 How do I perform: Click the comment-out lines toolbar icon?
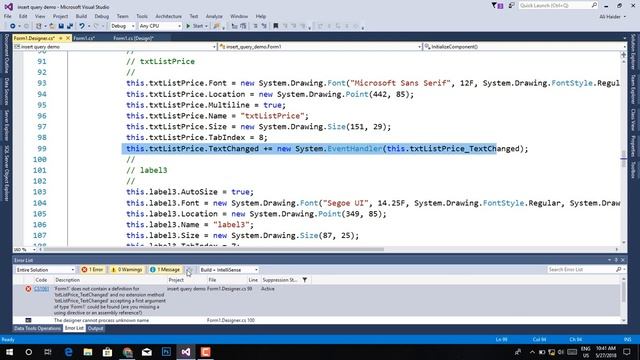point(256,26)
